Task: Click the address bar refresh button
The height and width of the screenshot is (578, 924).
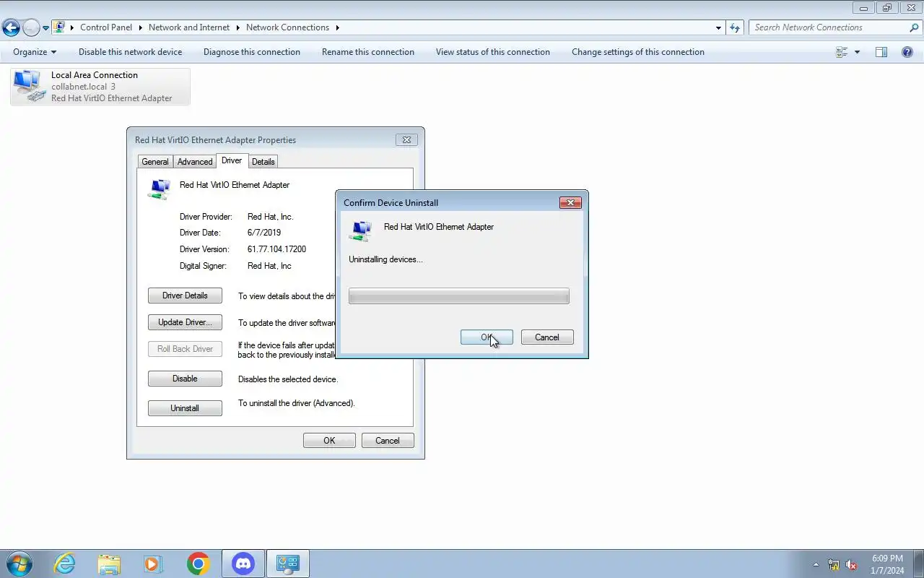Action: tap(735, 27)
